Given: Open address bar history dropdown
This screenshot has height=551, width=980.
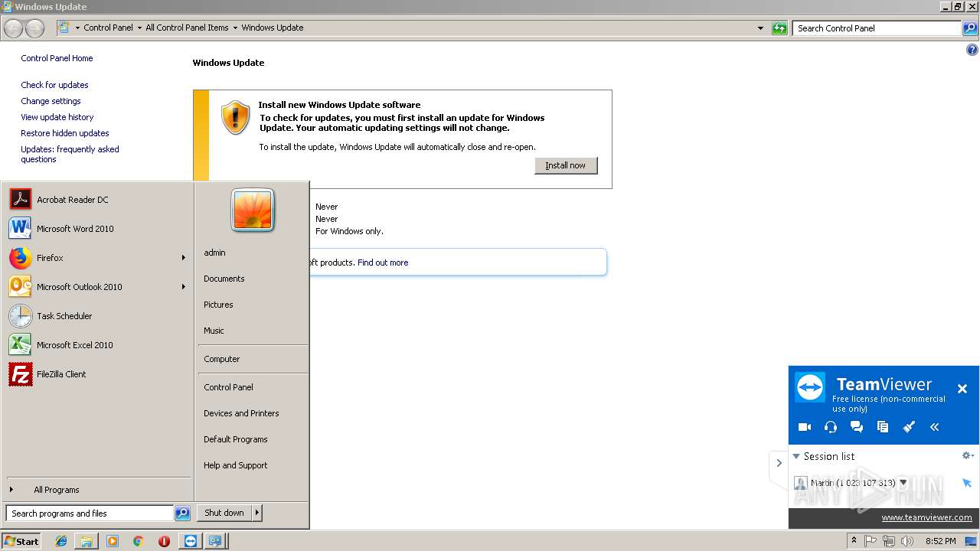Looking at the screenshot, I should pyautogui.click(x=760, y=28).
